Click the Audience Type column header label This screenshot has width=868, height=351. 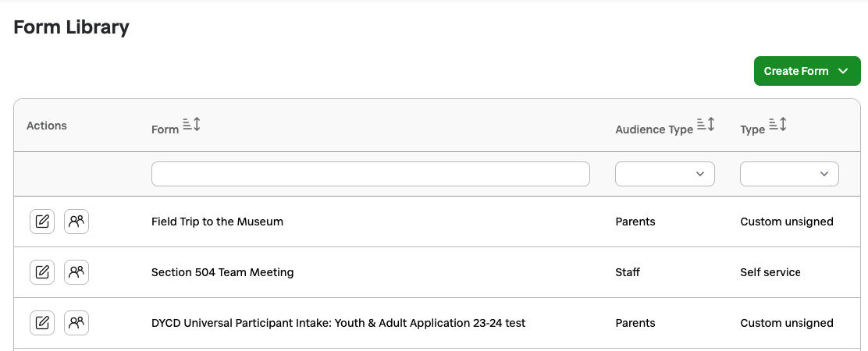pos(654,129)
